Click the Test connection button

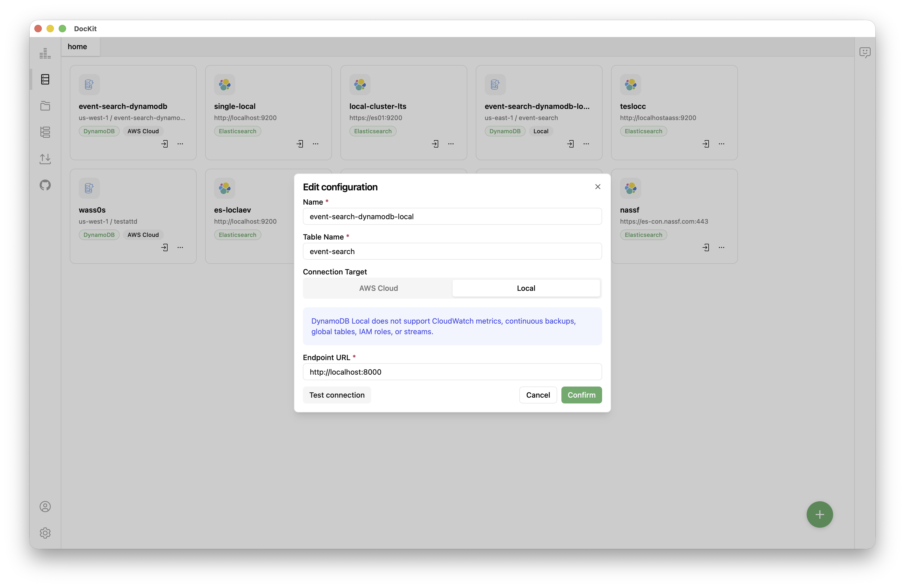click(x=336, y=395)
